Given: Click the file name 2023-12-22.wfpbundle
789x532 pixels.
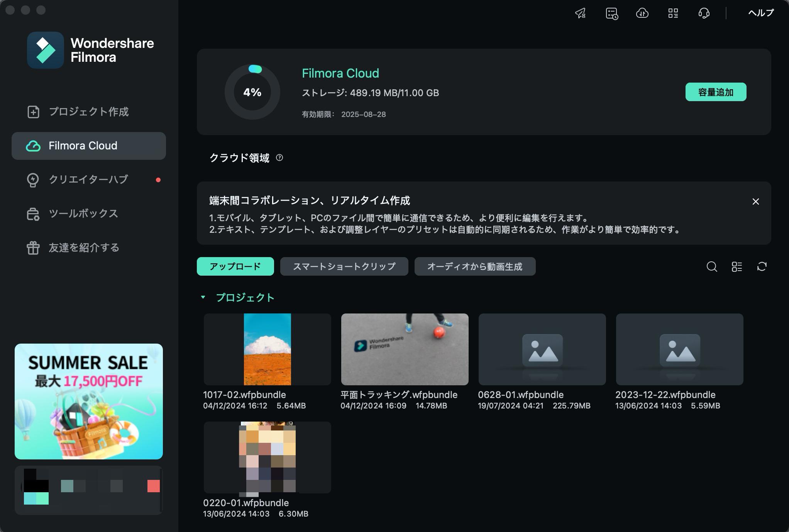Looking at the screenshot, I should (x=665, y=395).
